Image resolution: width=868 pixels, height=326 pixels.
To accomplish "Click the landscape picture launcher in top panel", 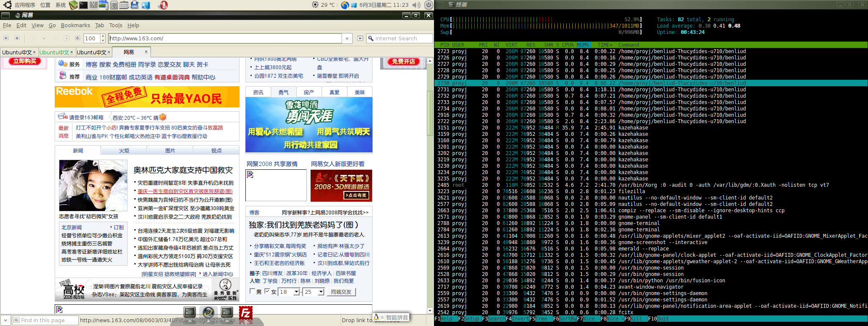I will point(103,5).
